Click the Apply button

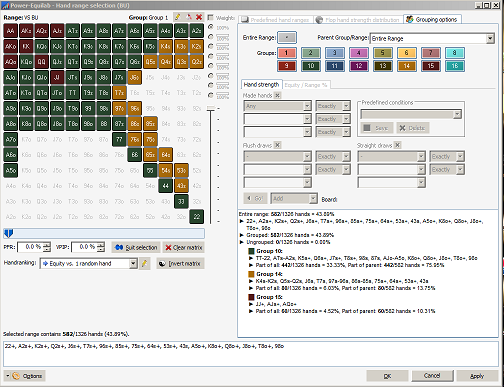[x=477, y=376]
